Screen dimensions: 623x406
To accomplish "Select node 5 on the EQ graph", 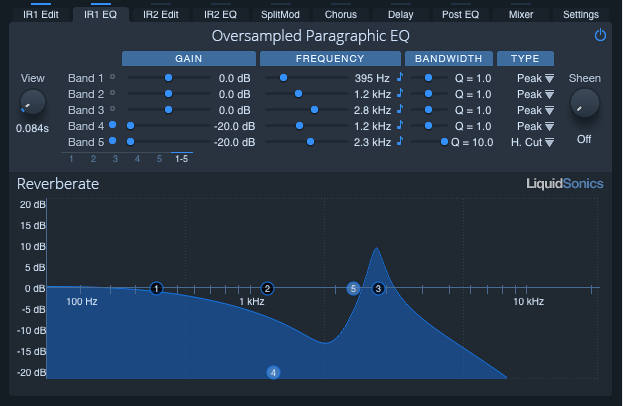I will click(353, 288).
